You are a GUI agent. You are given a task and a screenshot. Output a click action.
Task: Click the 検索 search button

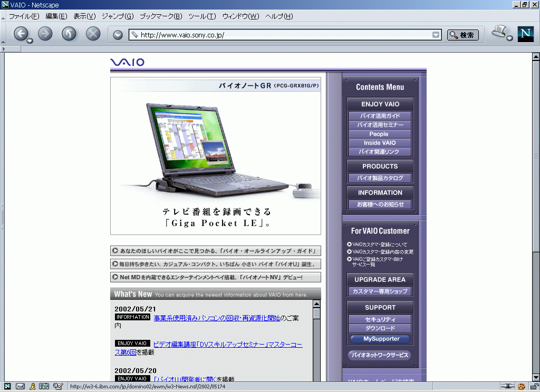463,35
